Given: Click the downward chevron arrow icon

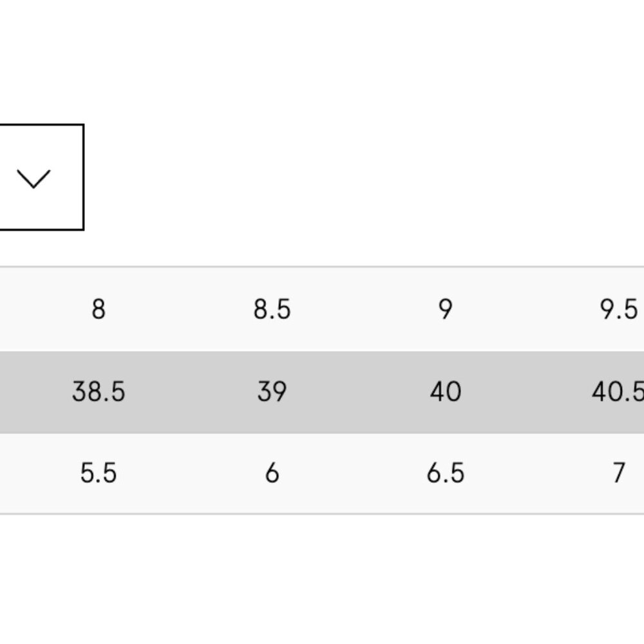Looking at the screenshot, I should [33, 178].
